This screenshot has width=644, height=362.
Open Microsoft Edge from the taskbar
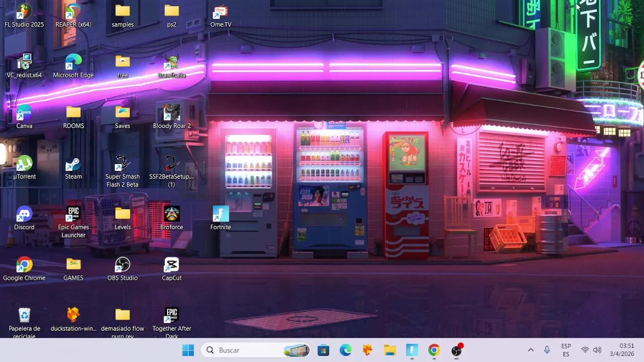point(346,350)
